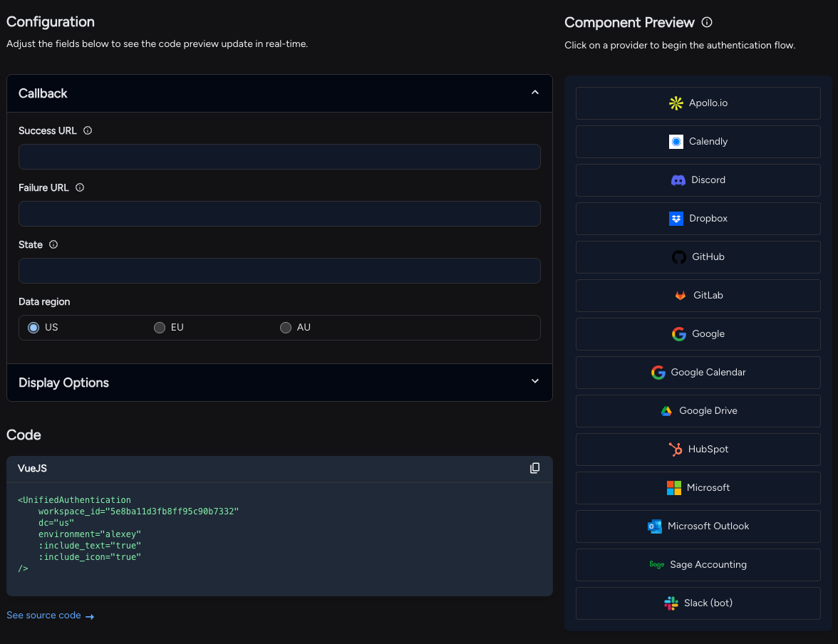838x644 pixels.
Task: Click the Microsoft Outlook envelope icon
Action: [655, 526]
